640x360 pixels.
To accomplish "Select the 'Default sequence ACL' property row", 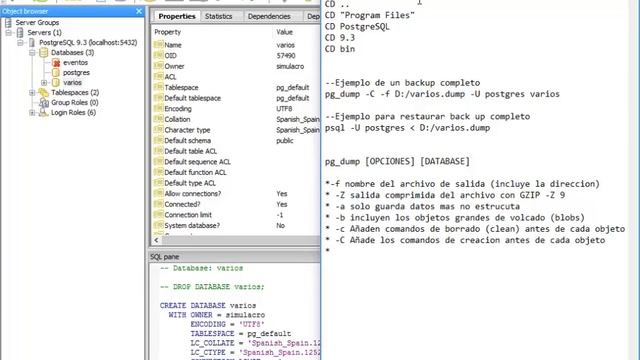I will [x=236, y=162].
